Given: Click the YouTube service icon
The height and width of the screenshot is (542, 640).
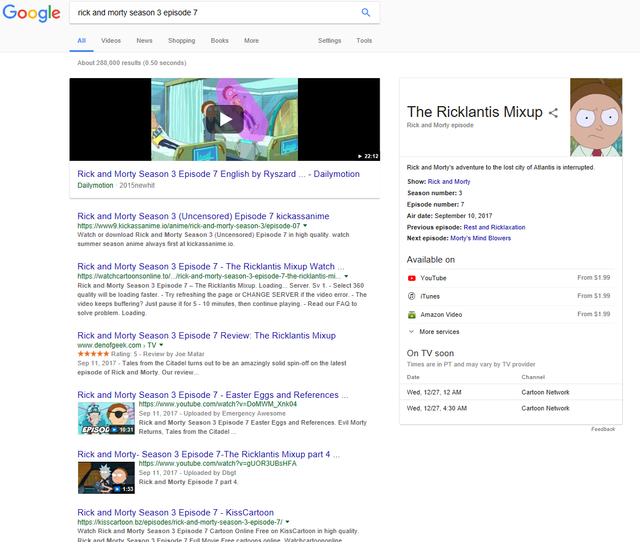Looking at the screenshot, I should click(411, 278).
